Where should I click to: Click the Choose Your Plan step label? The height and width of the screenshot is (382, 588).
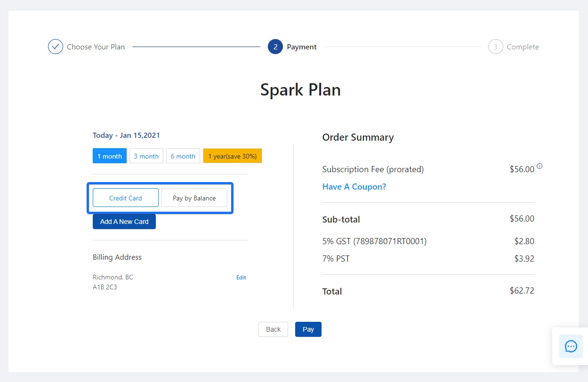(x=96, y=47)
